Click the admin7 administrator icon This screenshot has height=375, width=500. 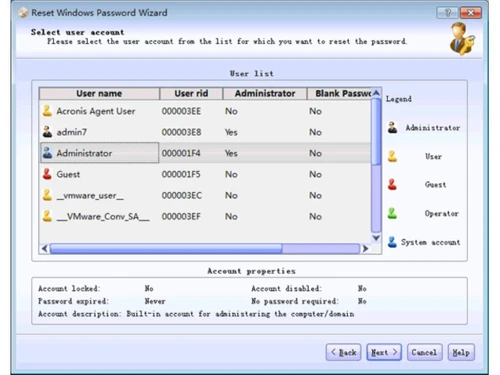[47, 132]
